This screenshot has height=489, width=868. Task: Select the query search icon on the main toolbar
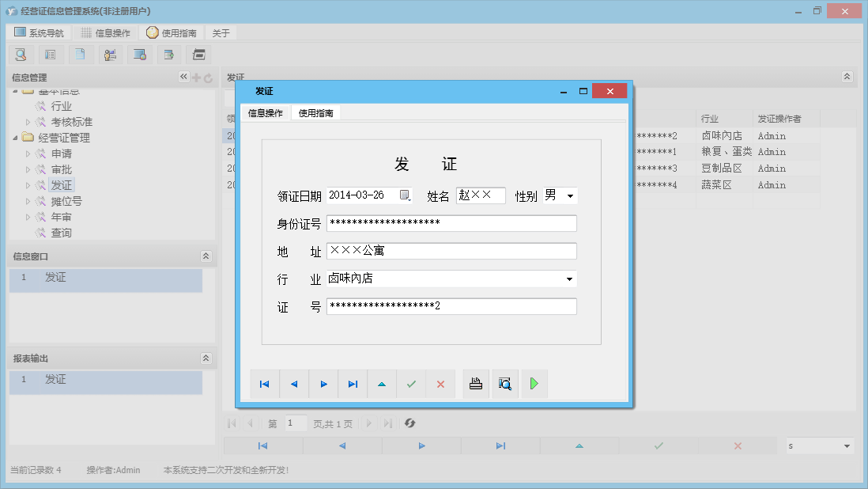(x=21, y=55)
